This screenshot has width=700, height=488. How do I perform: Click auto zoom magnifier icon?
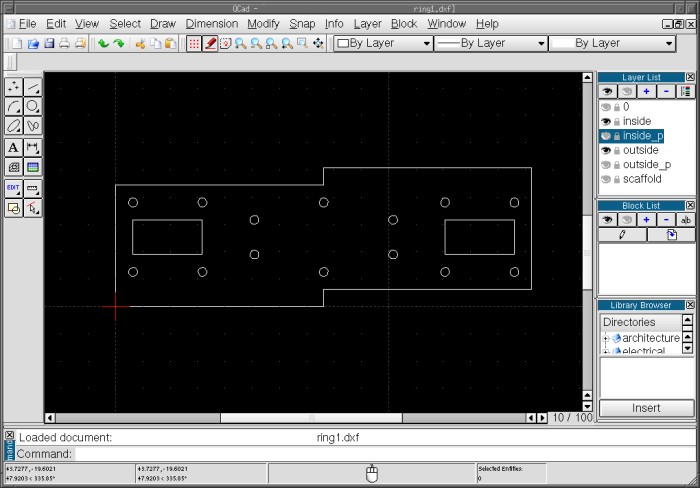tap(271, 43)
